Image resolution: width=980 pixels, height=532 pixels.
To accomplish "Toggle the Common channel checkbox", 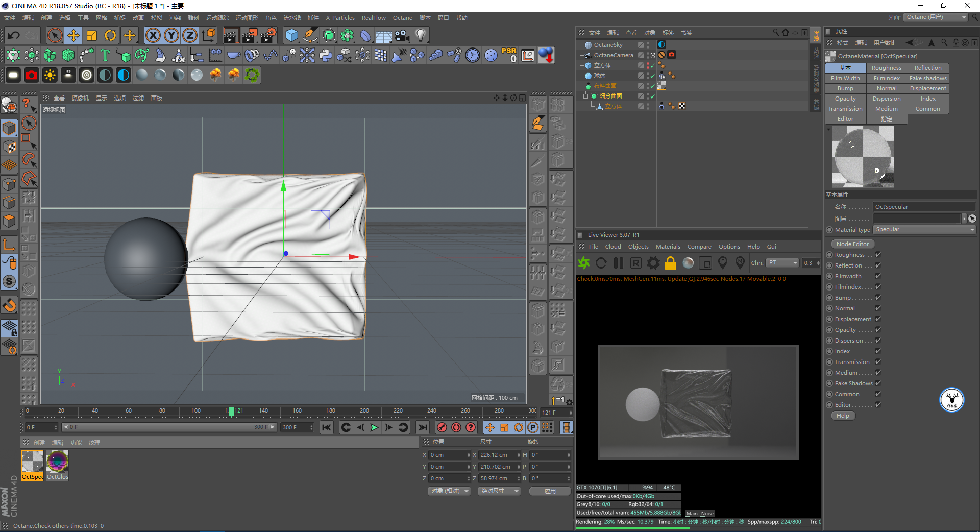I will tap(878, 394).
